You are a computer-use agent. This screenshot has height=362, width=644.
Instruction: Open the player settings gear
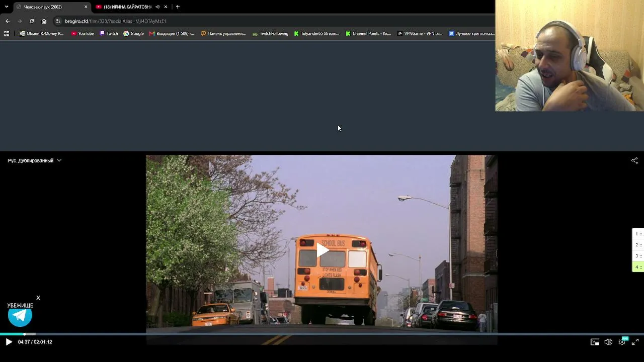(622, 342)
